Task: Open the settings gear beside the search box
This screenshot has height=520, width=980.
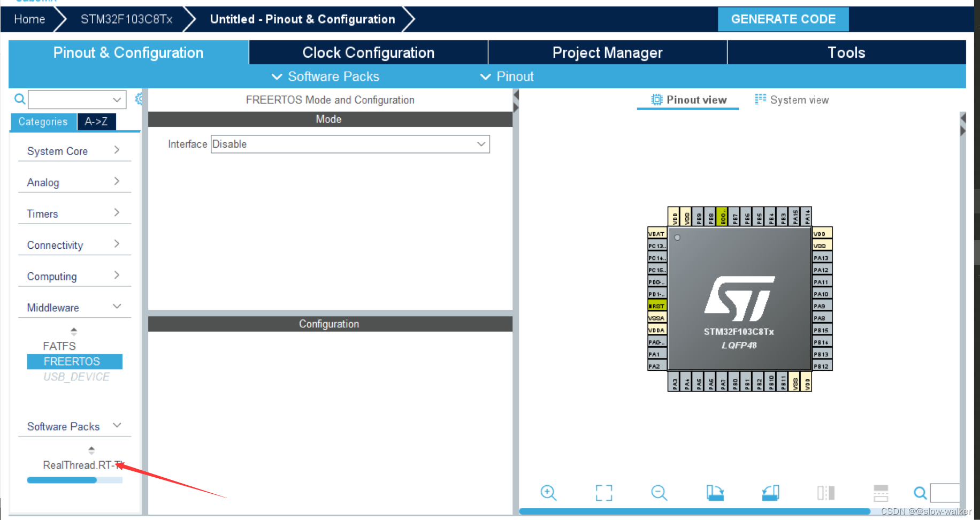Action: (x=140, y=99)
